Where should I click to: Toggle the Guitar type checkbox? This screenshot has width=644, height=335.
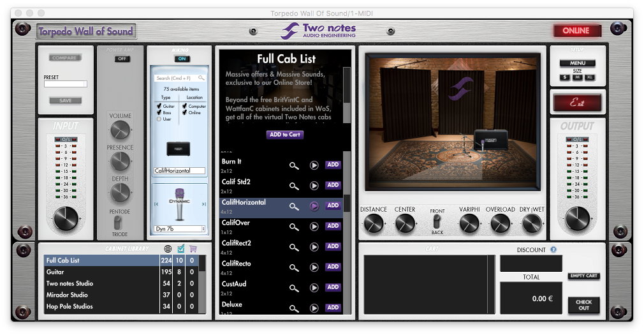point(159,106)
